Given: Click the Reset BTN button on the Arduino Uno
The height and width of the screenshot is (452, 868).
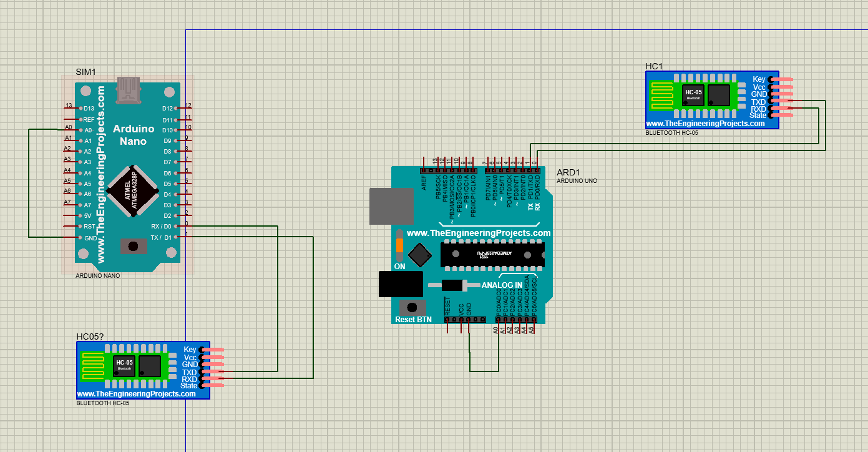Looking at the screenshot, I should coord(412,307).
